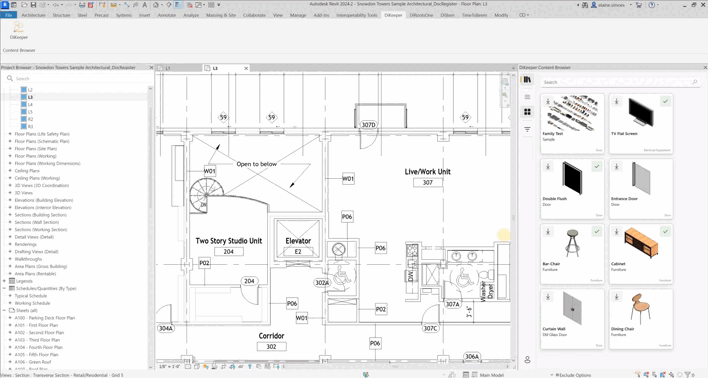
Task: Open the Annotate ribbon tab
Action: click(x=167, y=15)
